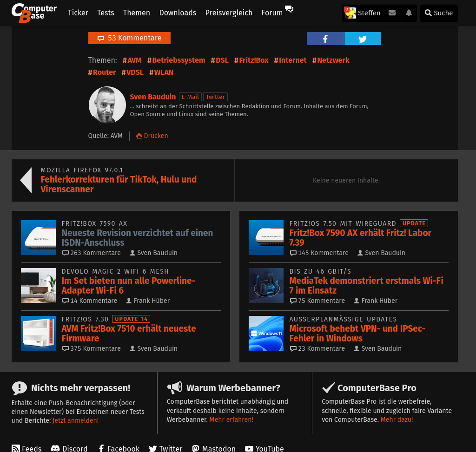Image resolution: width=476 pixels, height=452 pixels.
Task: Open the 23 Kommentare link
Action: (317, 348)
